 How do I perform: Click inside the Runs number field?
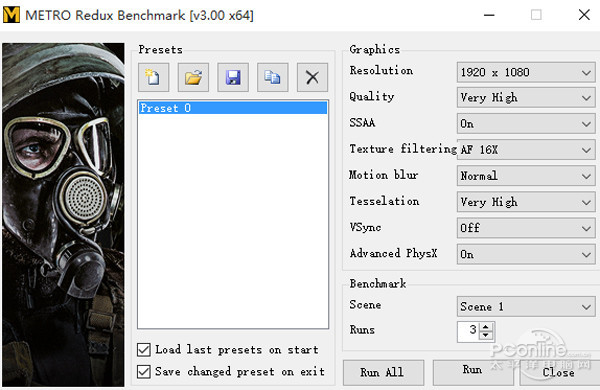(x=469, y=331)
